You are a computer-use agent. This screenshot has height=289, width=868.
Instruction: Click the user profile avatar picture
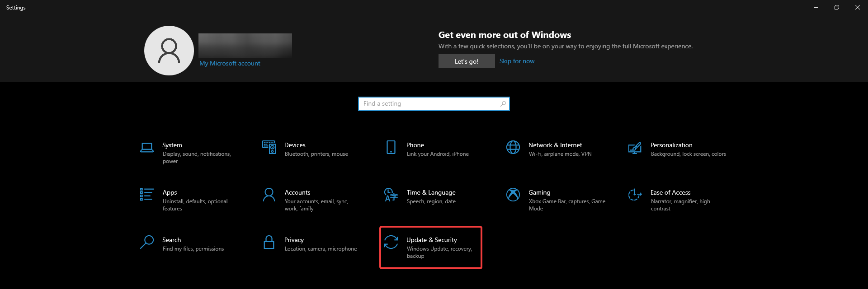tap(169, 51)
